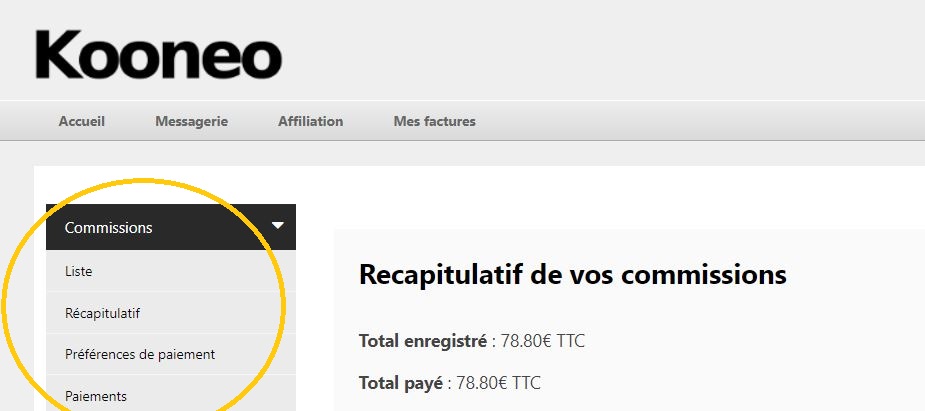Image resolution: width=925 pixels, height=411 pixels.
Task: Click the Total enregistré label
Action: [x=422, y=341]
